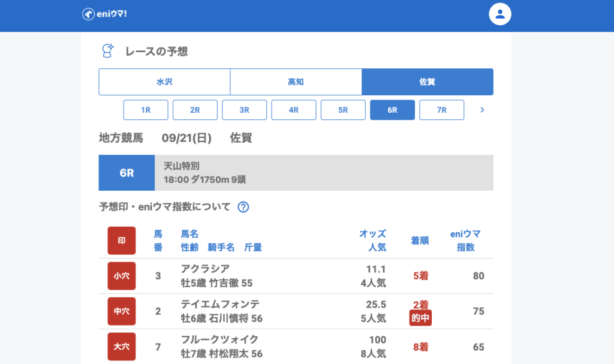Select race 1R button

[x=146, y=110]
